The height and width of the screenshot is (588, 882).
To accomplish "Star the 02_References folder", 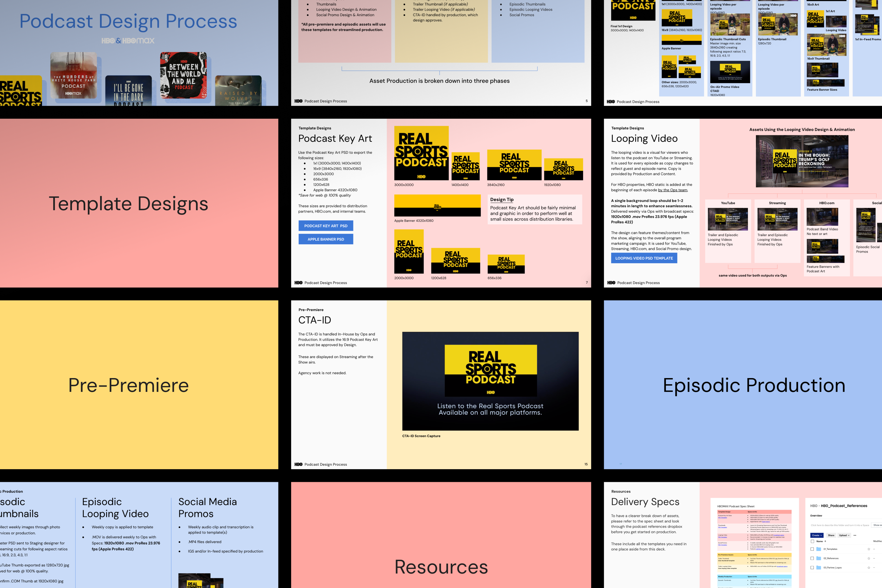I will point(869,558).
